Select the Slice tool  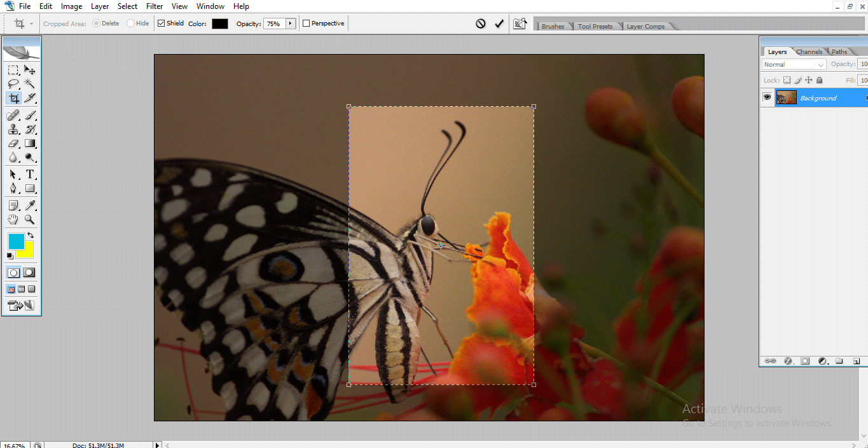[30, 98]
